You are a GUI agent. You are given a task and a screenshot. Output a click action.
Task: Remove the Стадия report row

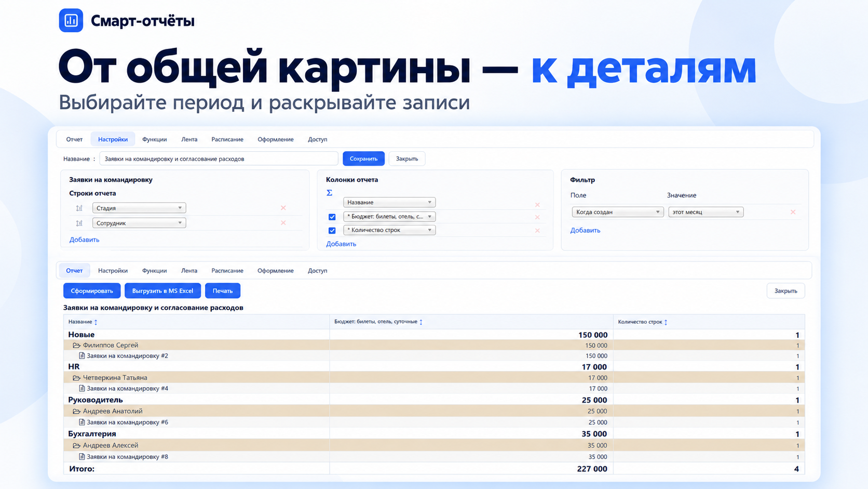point(283,208)
